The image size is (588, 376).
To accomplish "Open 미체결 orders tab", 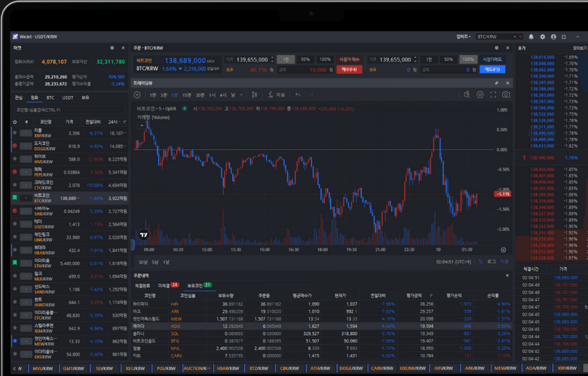I will pos(168,285).
